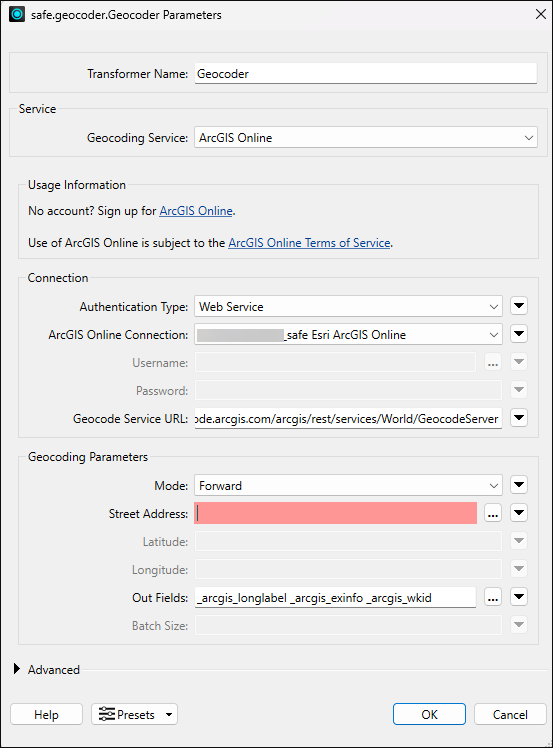Screen dimensions: 553x748
Task: Click the ellipsis button beside Out Fields
Action: (493, 597)
